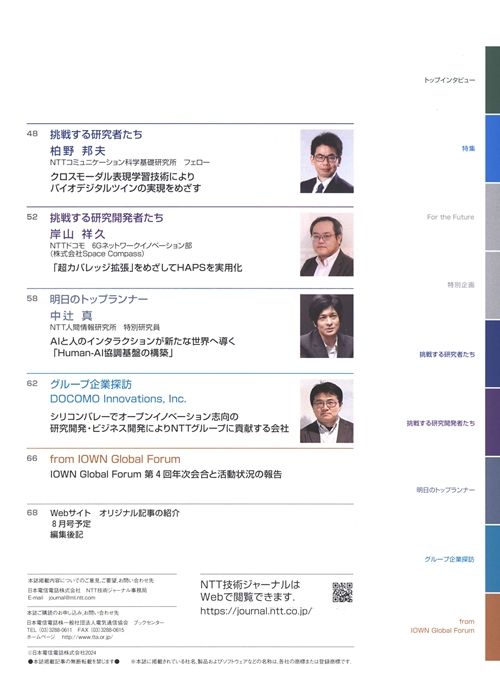500x688 pixels.
Task: Click the affiliation NTT人間情報研究所 特別研究員
Action: [x=105, y=327]
